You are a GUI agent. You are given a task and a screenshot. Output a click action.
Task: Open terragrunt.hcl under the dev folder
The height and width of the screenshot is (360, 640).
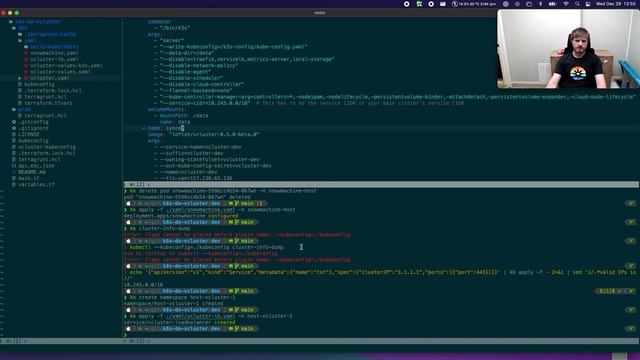coord(45,97)
